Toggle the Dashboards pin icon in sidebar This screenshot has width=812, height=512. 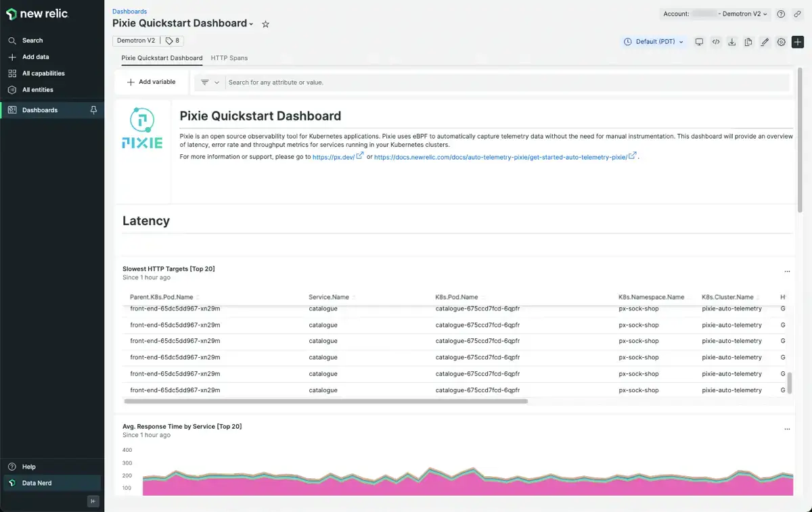(93, 110)
